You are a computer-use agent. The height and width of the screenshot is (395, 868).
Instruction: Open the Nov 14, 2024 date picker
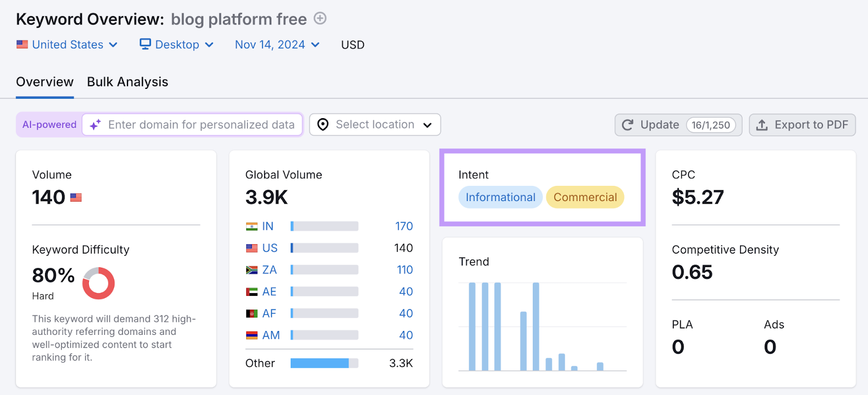click(x=277, y=44)
